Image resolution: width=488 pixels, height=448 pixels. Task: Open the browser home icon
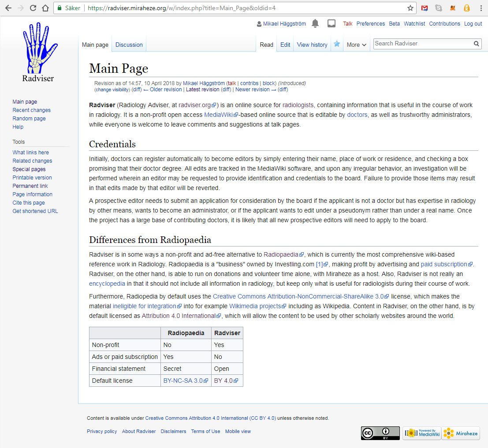(45, 8)
